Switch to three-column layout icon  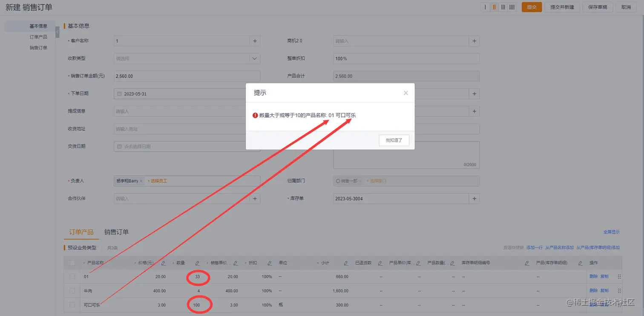(503, 7)
